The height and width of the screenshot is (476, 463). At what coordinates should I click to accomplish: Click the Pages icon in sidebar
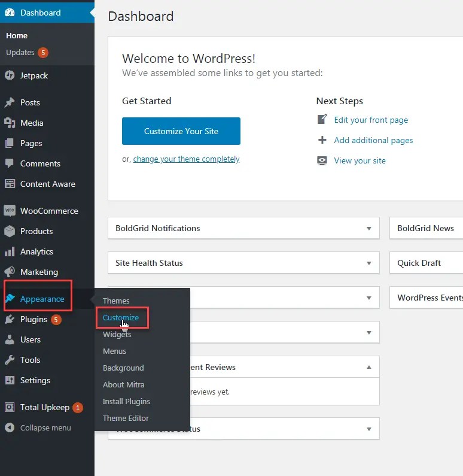coord(10,143)
